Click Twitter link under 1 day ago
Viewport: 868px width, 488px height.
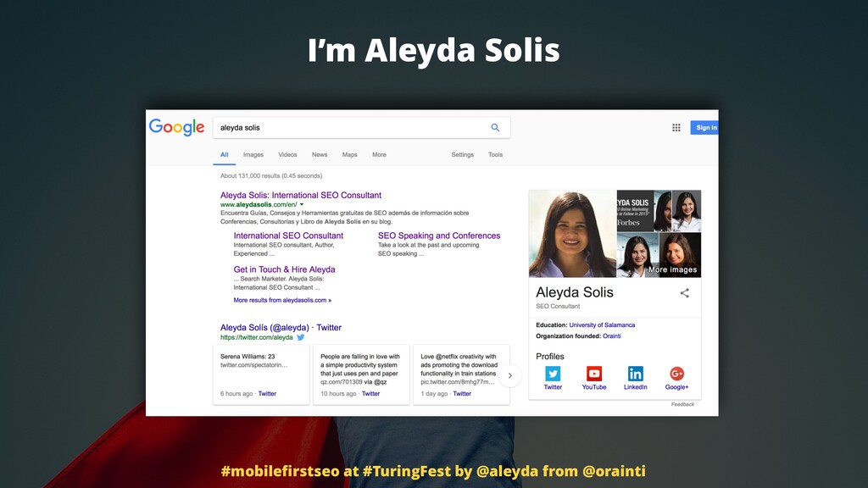click(462, 393)
